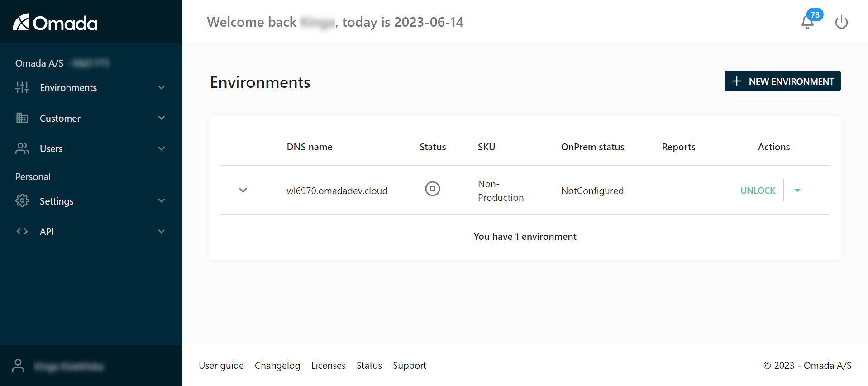The height and width of the screenshot is (386, 868).
Task: Click the DNS name column header
Action: coord(310,147)
